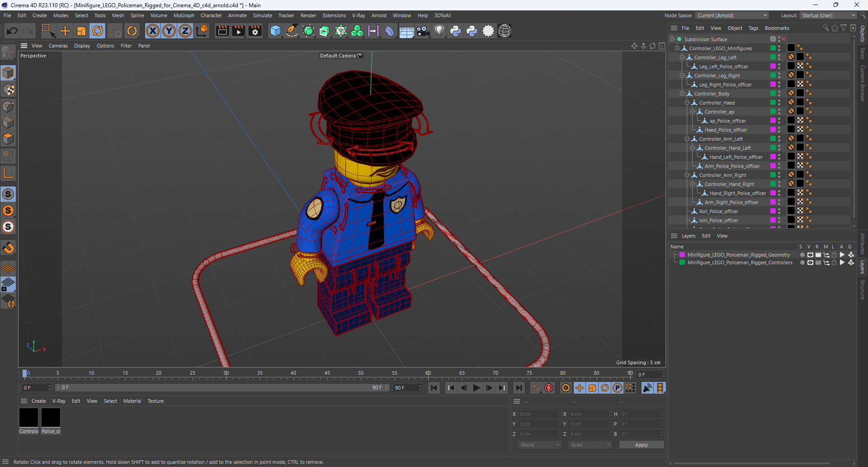Toggle Solo dot for Rigged_Geometry layer
868x467 pixels.
802,255
